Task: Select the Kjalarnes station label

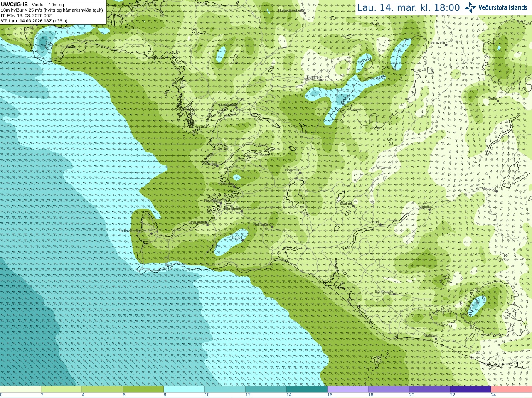Action: 226,184
